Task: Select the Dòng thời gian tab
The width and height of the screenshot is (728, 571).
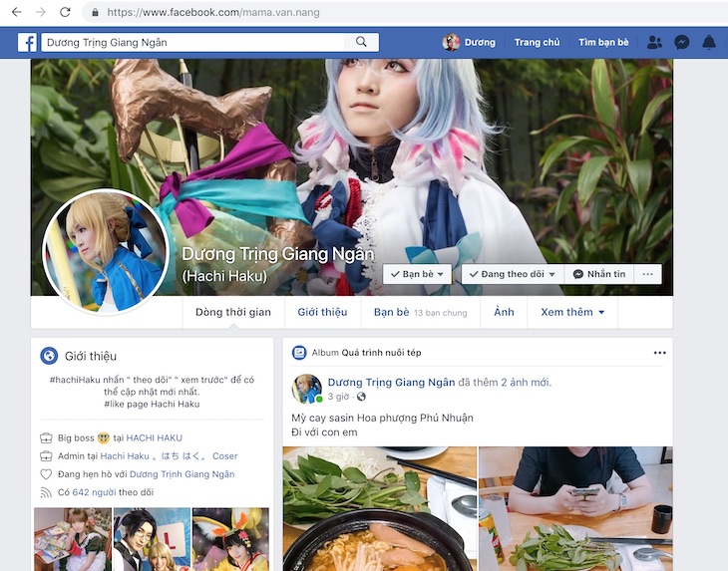Action: [x=233, y=312]
